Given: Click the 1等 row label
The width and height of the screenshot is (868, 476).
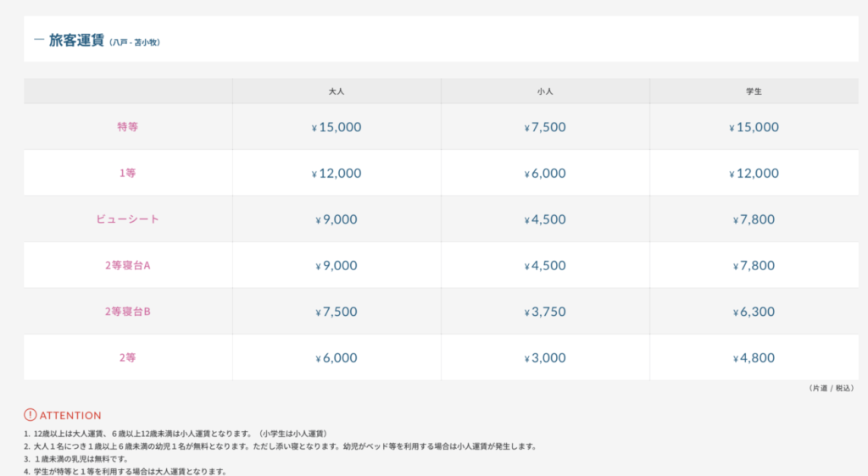Looking at the screenshot, I should pos(128,173).
